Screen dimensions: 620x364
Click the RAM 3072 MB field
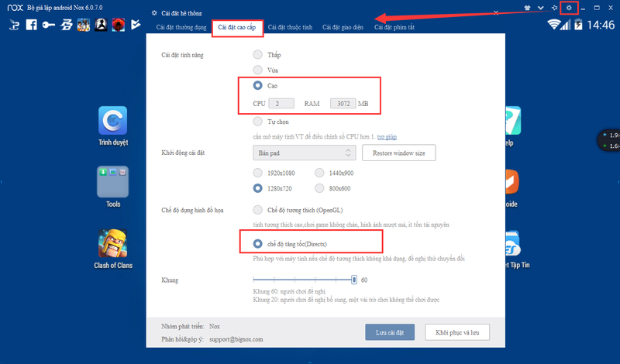coord(343,104)
